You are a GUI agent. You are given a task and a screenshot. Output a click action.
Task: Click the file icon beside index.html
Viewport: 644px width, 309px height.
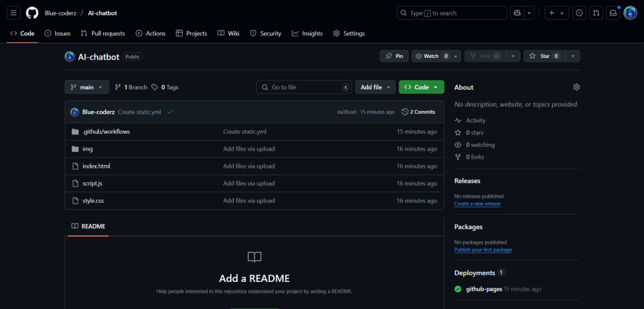(x=75, y=166)
